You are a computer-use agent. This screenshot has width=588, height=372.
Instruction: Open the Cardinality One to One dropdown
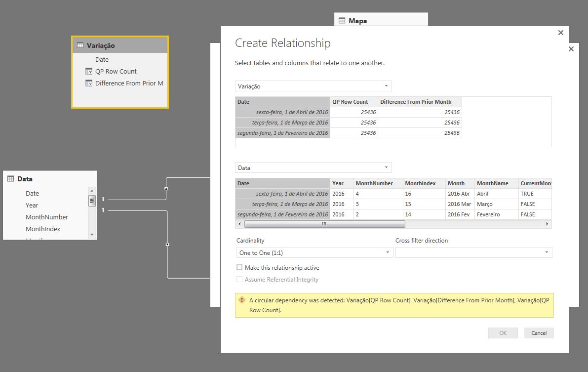tap(314, 252)
